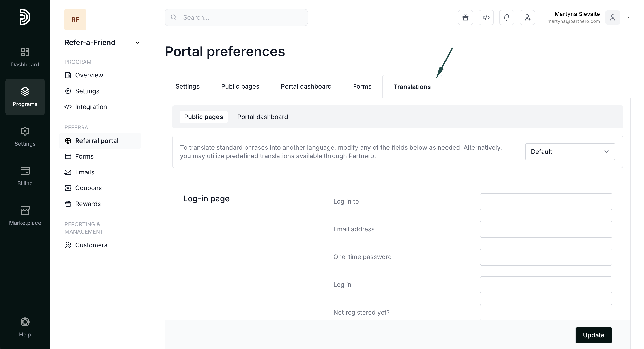Open the code embed icon in header

486,17
